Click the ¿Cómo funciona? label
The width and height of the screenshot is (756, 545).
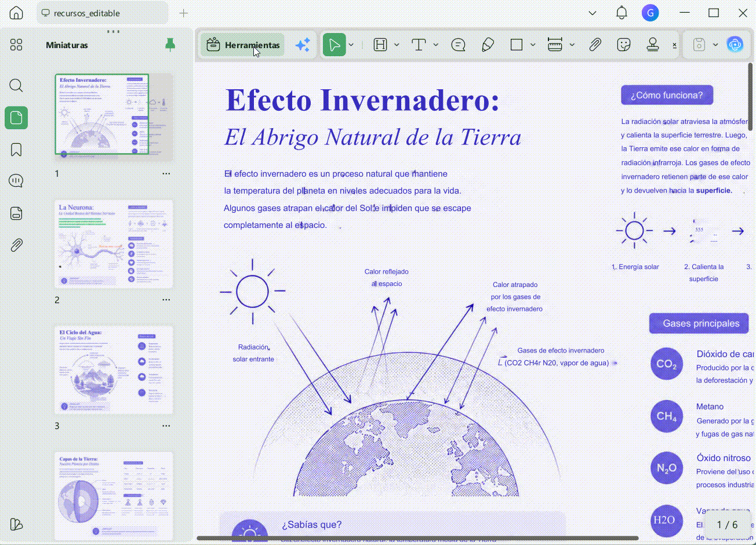(667, 95)
